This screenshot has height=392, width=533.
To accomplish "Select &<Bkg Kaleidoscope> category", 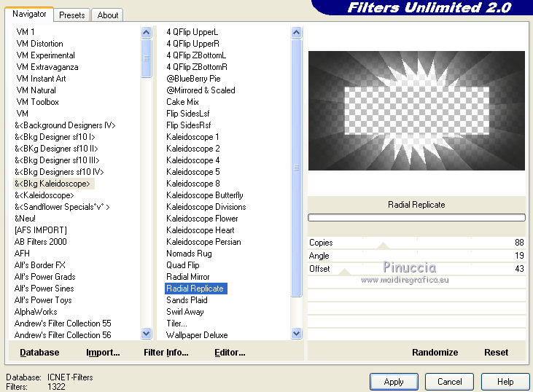I will click(52, 184).
